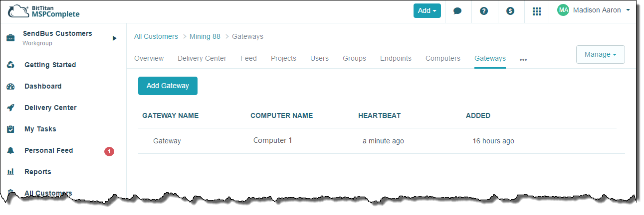Viewport: 644px width, 215px height.
Task: Click the Add Gateway button
Action: 168,86
